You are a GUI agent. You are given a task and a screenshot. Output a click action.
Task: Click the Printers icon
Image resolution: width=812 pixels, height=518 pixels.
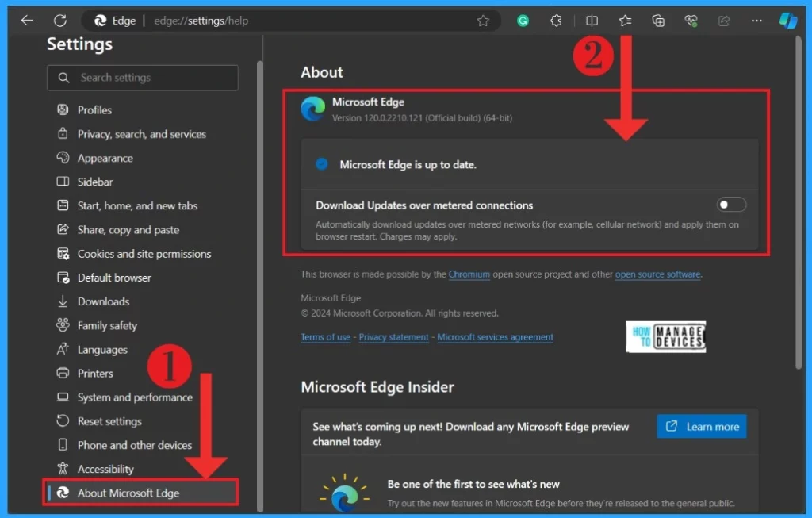(x=63, y=373)
